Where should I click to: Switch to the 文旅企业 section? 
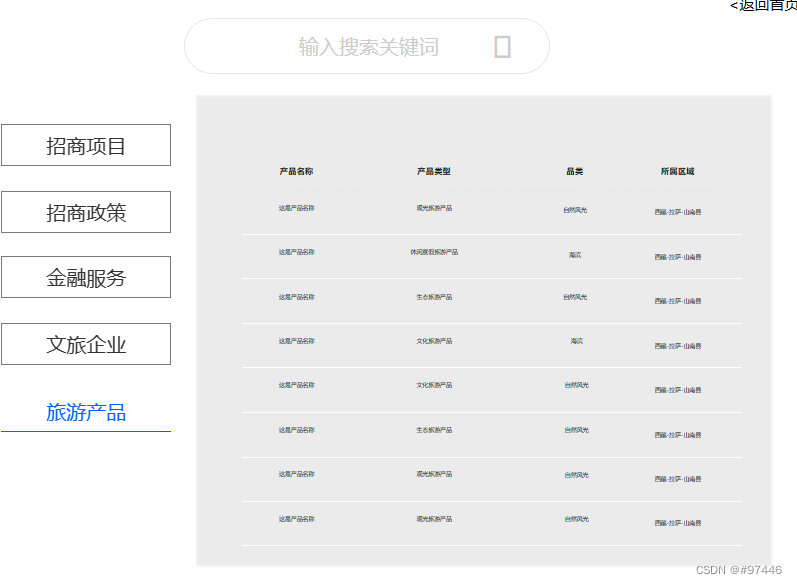click(86, 344)
